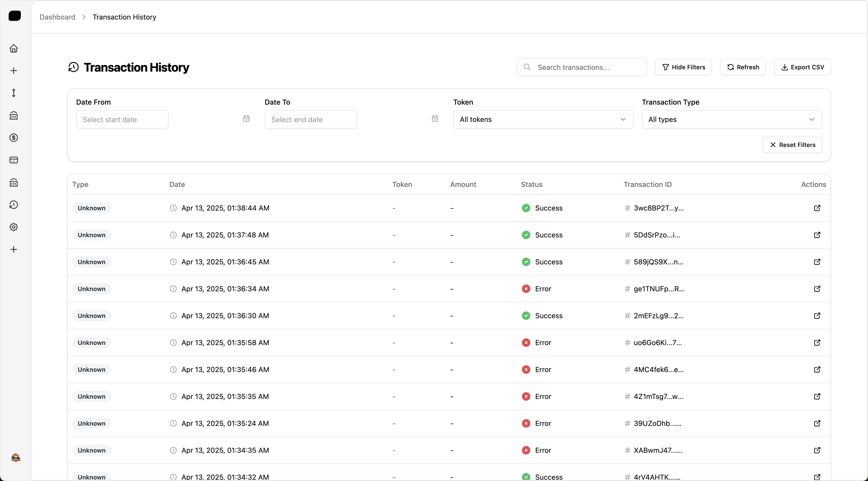This screenshot has width=868, height=481.
Task: Expand the All tokens dropdown
Action: [x=543, y=119]
